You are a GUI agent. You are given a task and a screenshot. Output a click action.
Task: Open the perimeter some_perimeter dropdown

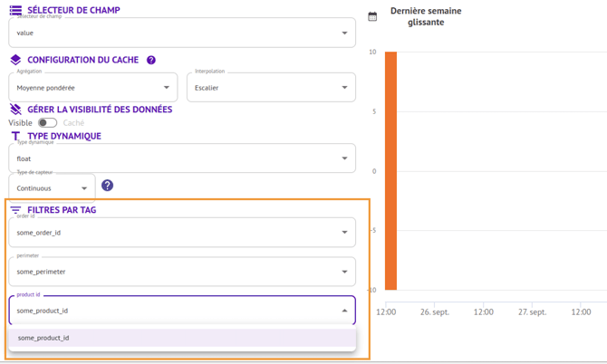click(x=182, y=272)
